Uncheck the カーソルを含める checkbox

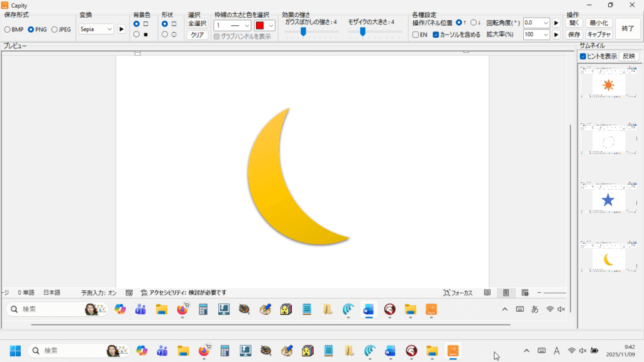click(436, 35)
